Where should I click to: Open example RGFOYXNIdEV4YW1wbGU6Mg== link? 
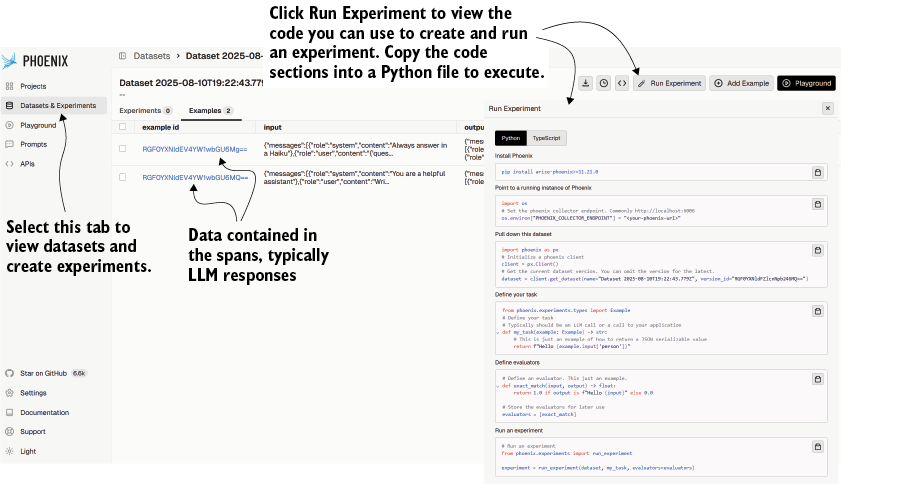point(194,150)
